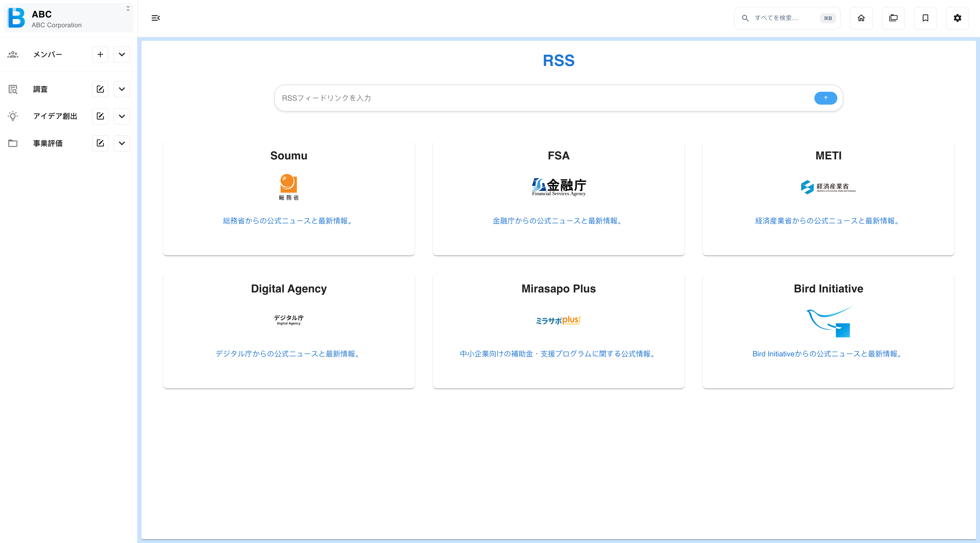The width and height of the screenshot is (980, 543).
Task: Click the Bird Initiative bird logo
Action: [x=829, y=322]
